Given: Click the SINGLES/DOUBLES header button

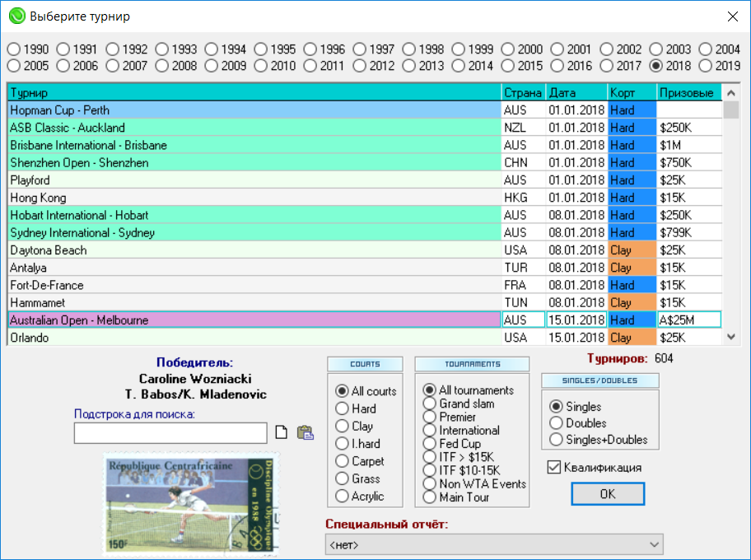Looking at the screenshot, I should coord(600,380).
